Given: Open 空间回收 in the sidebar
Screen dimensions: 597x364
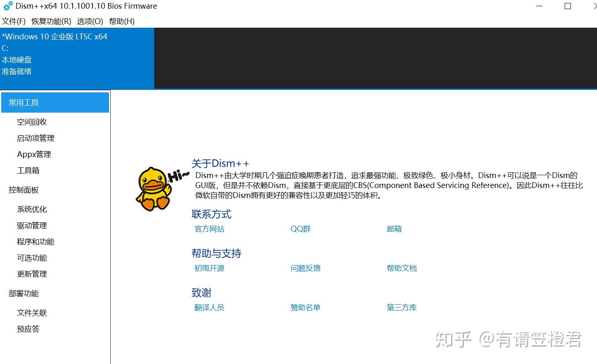Looking at the screenshot, I should point(32,122).
